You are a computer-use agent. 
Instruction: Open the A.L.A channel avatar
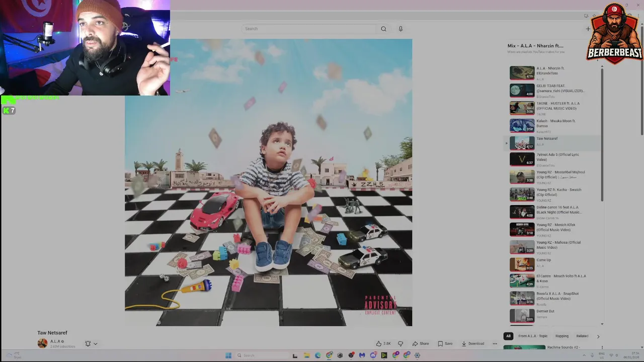click(42, 343)
